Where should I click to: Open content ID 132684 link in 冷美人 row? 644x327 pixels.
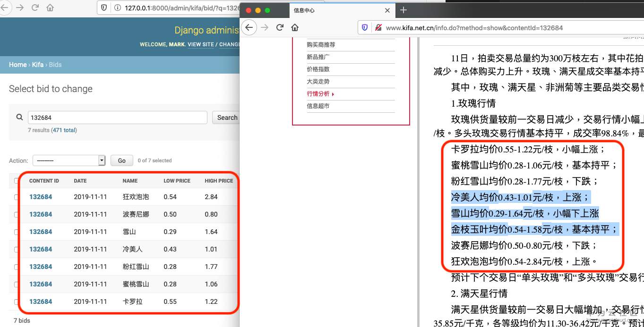(x=41, y=249)
